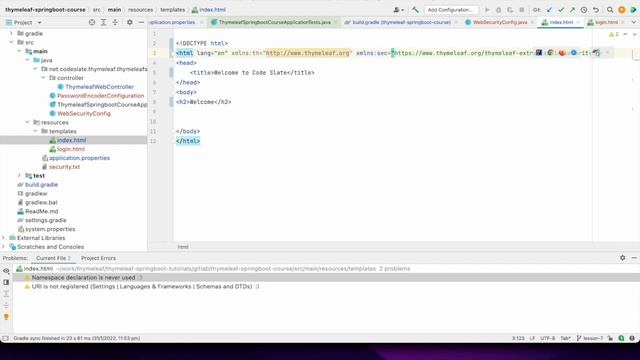Open built-in preview browser icon in editor
This screenshot has width=640, height=360.
(x=539, y=52)
